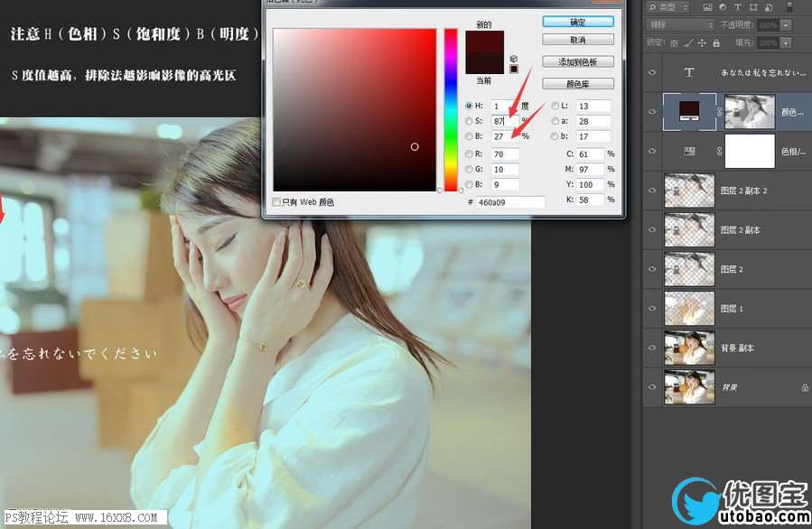The width and height of the screenshot is (812, 529).
Task: Click the hex color 460a09 field
Action: [x=510, y=202]
